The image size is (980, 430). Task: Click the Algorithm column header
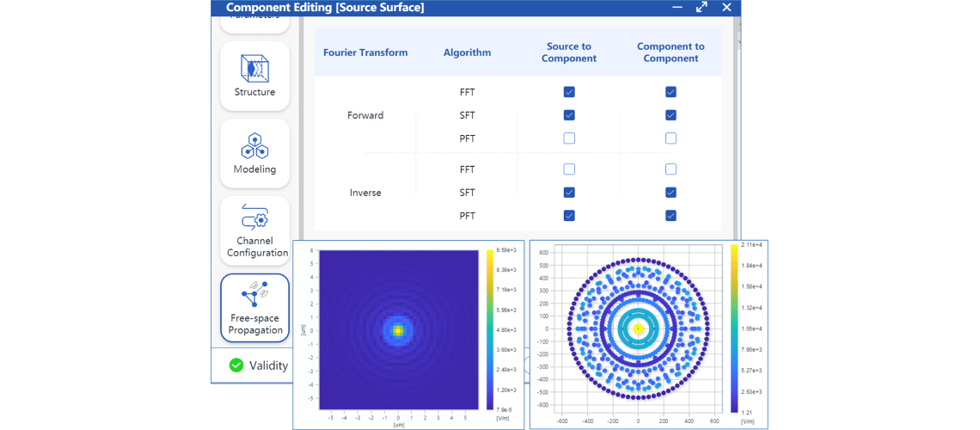pos(467,52)
